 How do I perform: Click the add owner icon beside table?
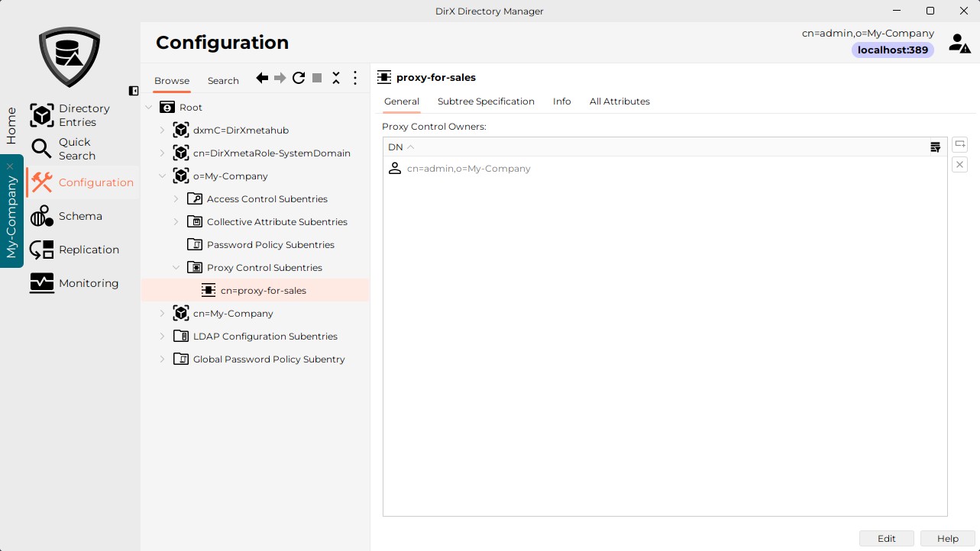(959, 144)
